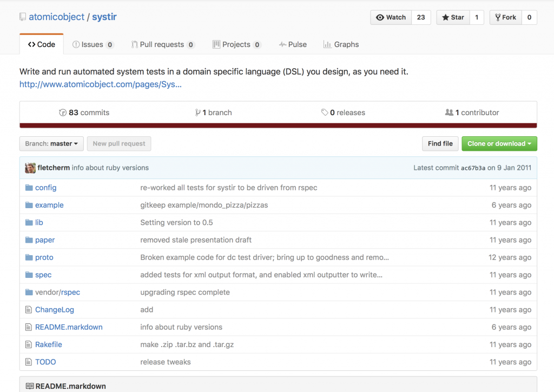Click the repository book icon beside atomicobject
The image size is (554, 392).
point(23,17)
